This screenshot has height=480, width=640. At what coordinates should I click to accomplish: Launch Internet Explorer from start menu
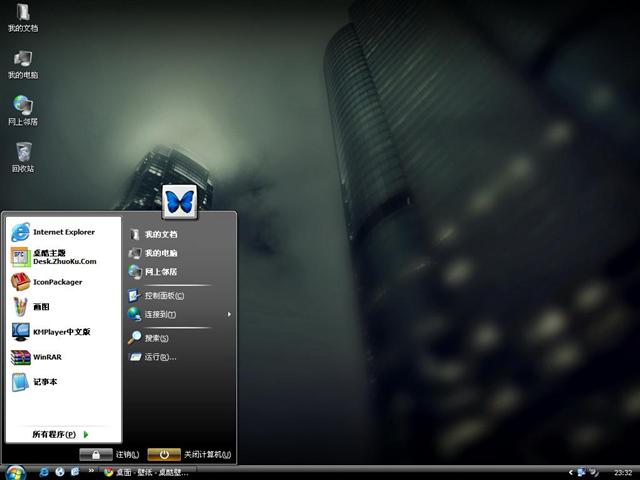point(64,232)
